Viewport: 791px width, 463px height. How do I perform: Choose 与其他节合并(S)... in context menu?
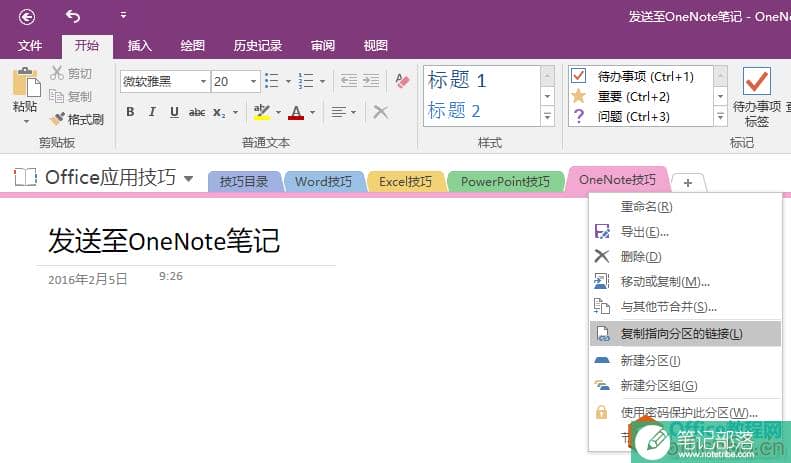685,306
